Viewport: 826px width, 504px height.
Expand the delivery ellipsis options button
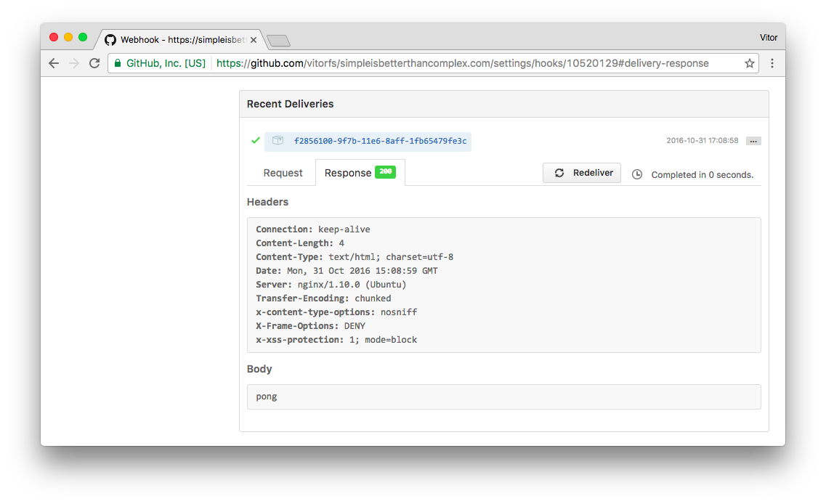(753, 141)
